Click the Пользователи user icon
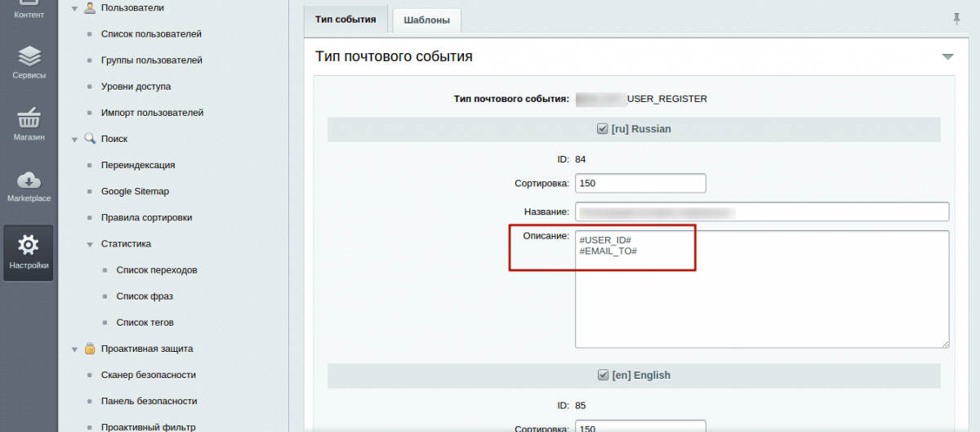This screenshot has width=980, height=432. pos(90,7)
